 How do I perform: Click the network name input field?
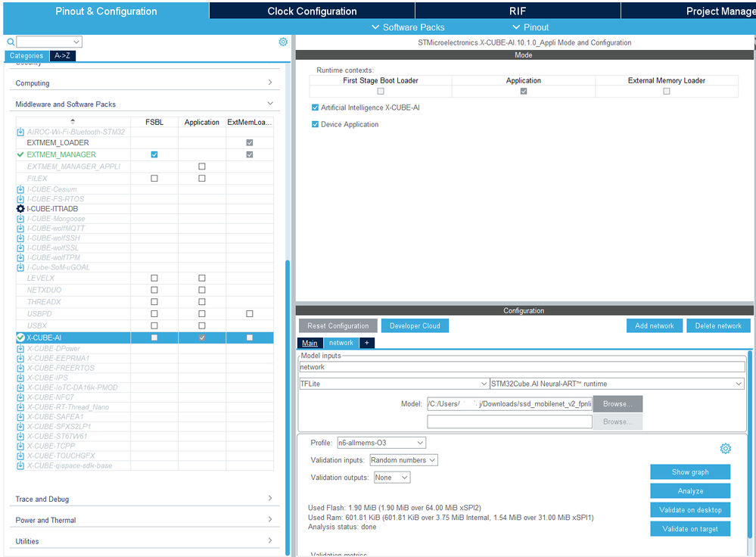point(522,367)
